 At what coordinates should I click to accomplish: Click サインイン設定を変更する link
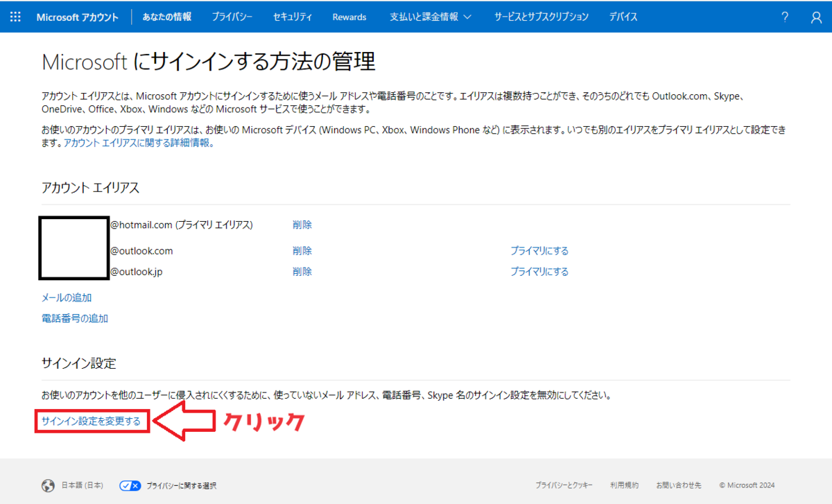[x=91, y=421]
